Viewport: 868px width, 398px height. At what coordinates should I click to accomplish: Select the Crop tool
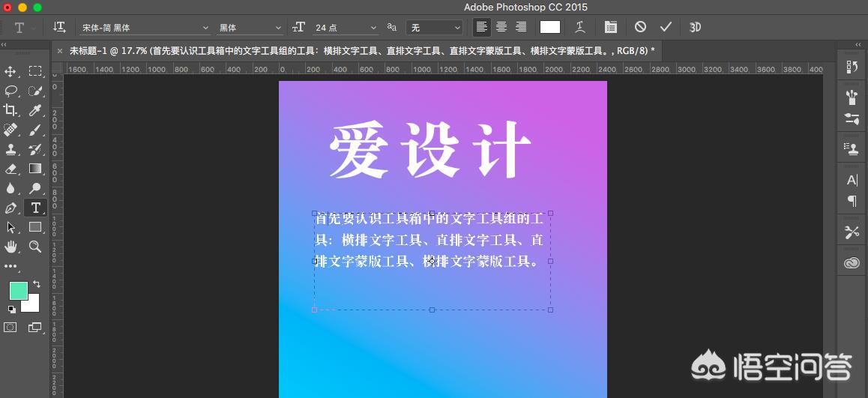tap(10, 110)
